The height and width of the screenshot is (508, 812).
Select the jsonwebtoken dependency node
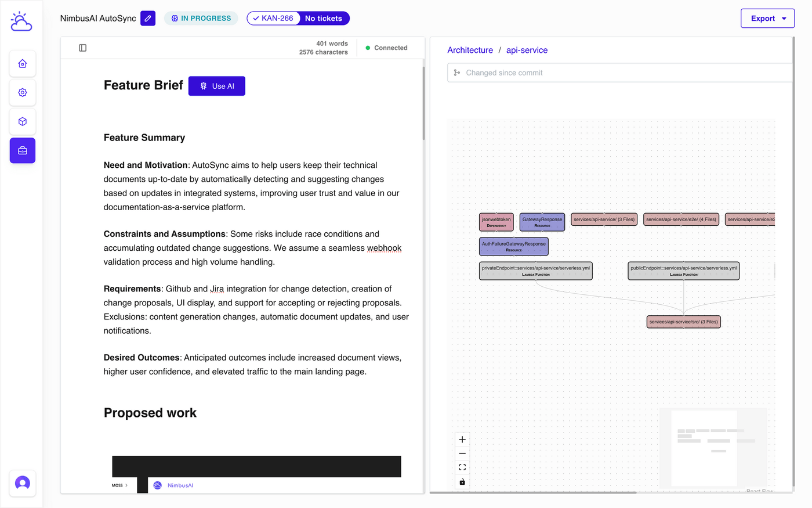pos(496,222)
